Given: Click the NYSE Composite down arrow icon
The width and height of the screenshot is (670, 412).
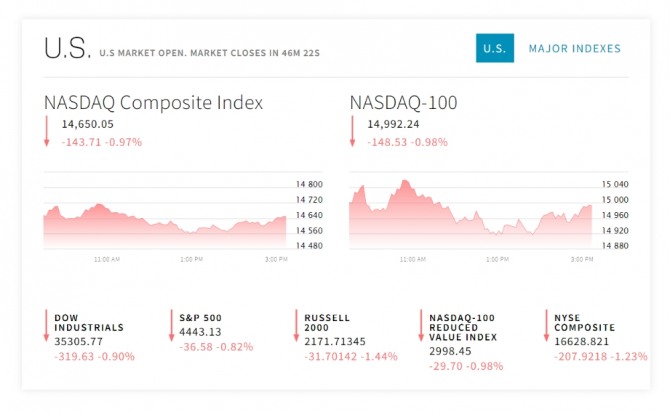Looking at the screenshot, I should [x=546, y=327].
